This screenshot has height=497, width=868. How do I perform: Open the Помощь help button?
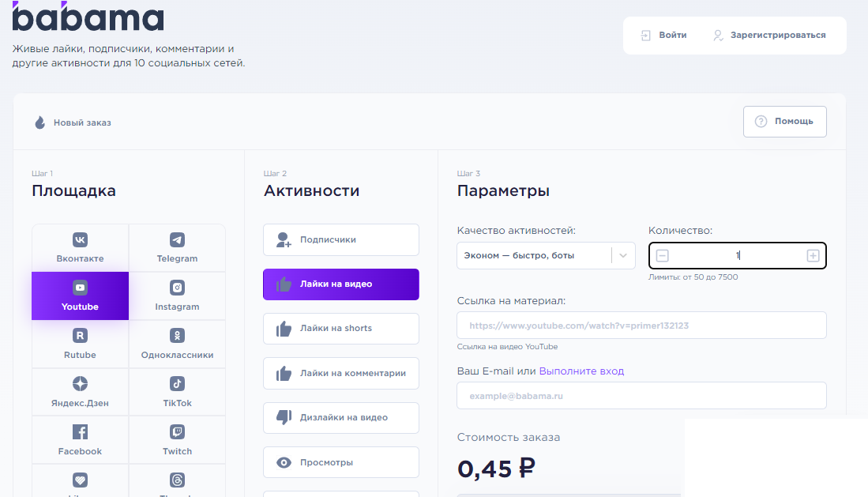tap(784, 122)
